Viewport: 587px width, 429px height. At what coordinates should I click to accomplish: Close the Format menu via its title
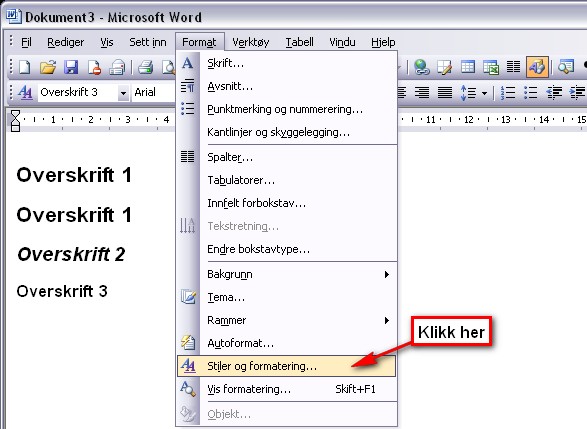point(199,42)
